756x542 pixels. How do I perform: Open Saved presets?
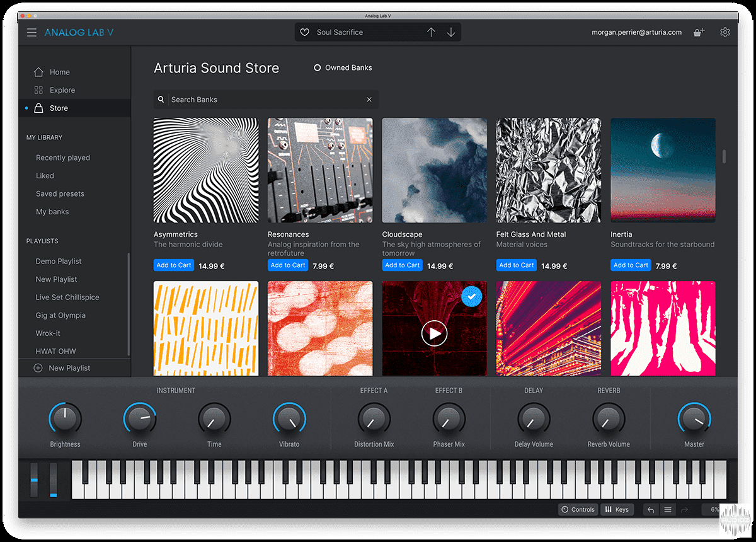coord(60,194)
